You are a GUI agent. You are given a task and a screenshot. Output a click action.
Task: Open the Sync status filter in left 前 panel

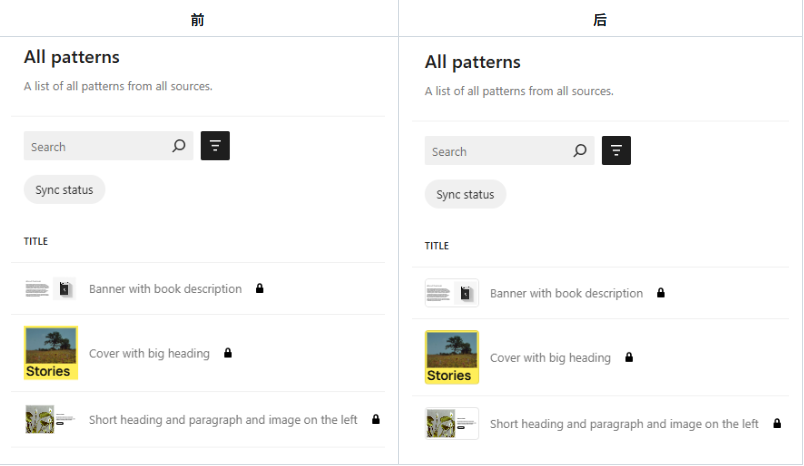[x=64, y=190]
